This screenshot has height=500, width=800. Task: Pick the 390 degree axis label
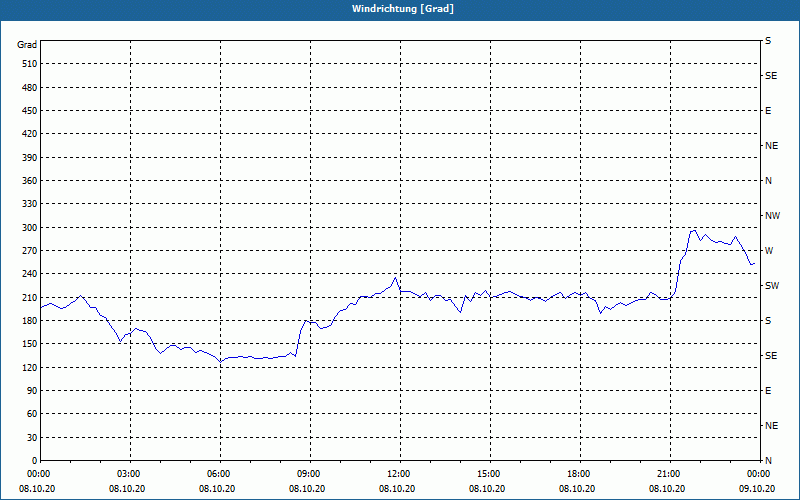[30, 158]
